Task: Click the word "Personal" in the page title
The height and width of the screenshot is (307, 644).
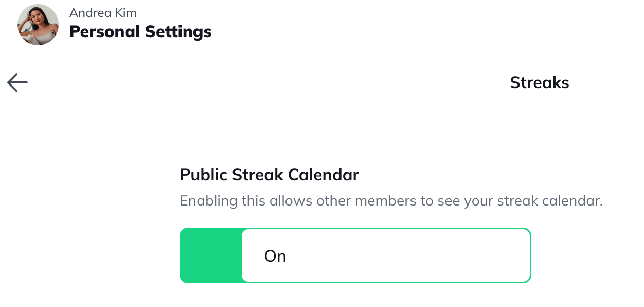Action: [104, 32]
